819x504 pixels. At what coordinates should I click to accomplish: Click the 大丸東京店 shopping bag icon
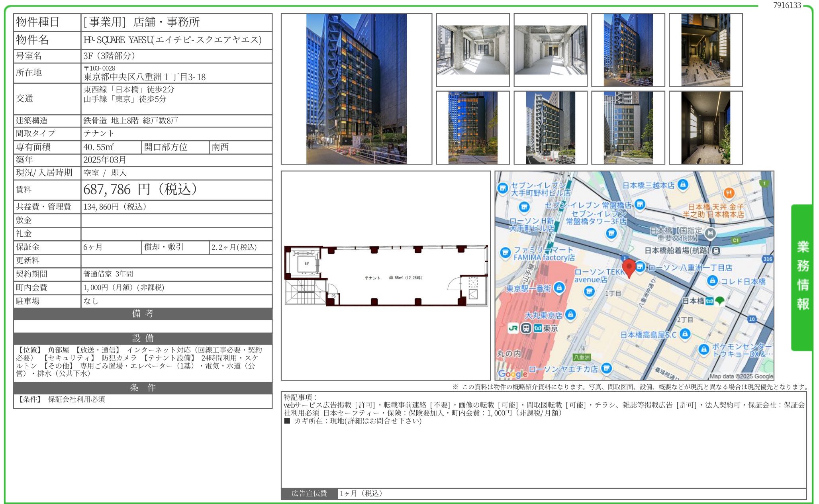pos(570,315)
